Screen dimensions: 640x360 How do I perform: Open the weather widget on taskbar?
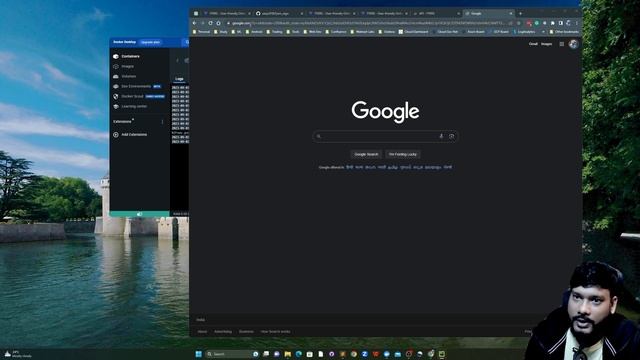(18, 354)
